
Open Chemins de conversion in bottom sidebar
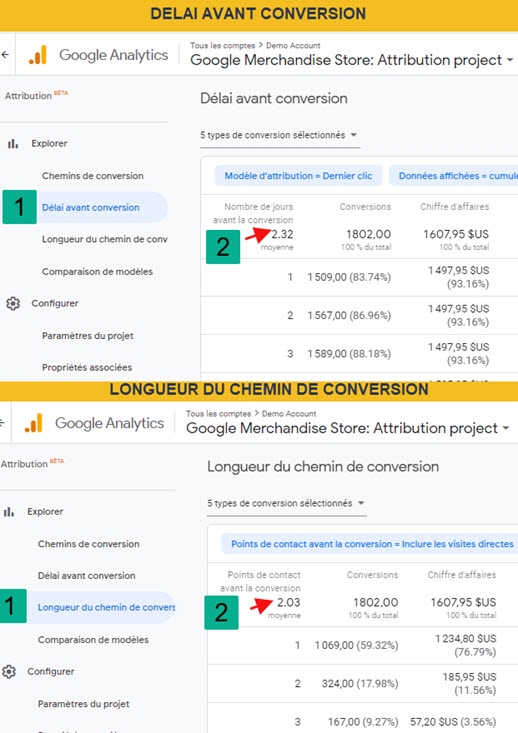pyautogui.click(x=88, y=544)
